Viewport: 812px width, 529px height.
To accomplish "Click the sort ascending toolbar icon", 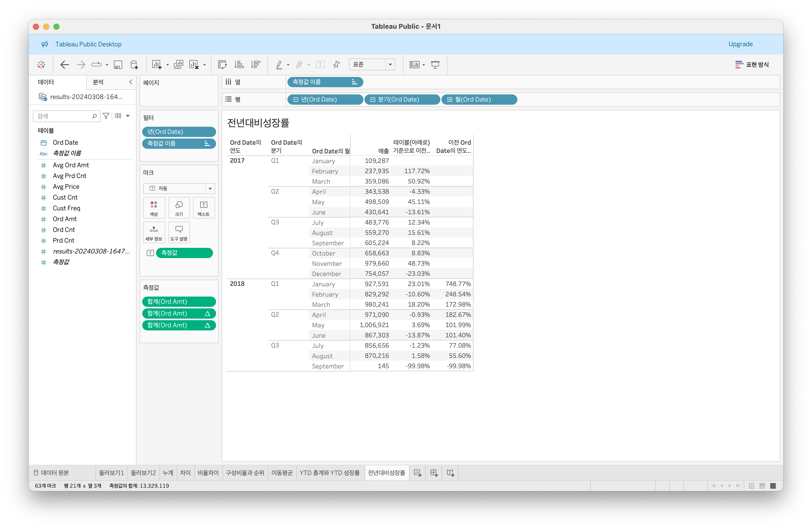I will (x=239, y=64).
